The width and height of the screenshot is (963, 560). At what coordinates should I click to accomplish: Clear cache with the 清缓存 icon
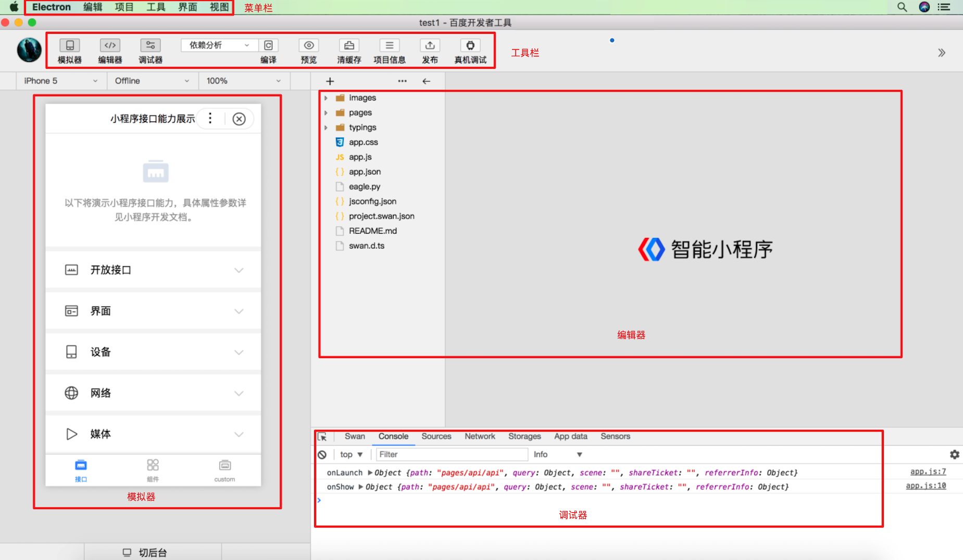348,50
